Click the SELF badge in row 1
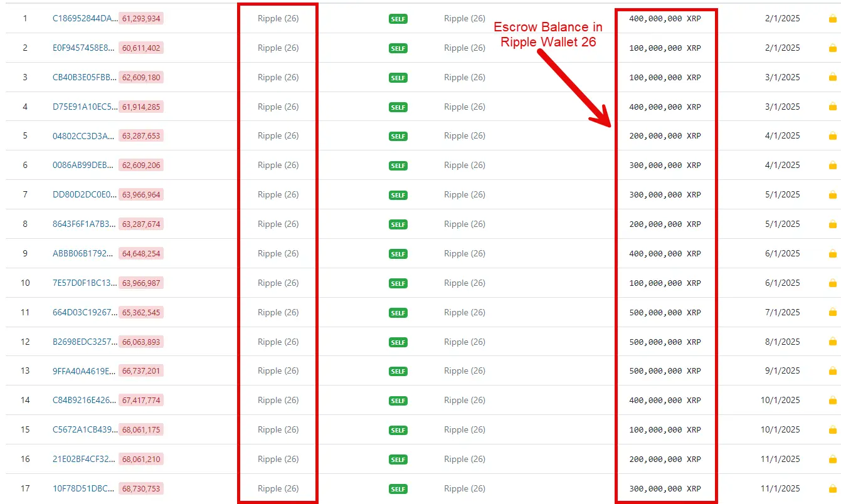841x504 pixels. [x=398, y=19]
